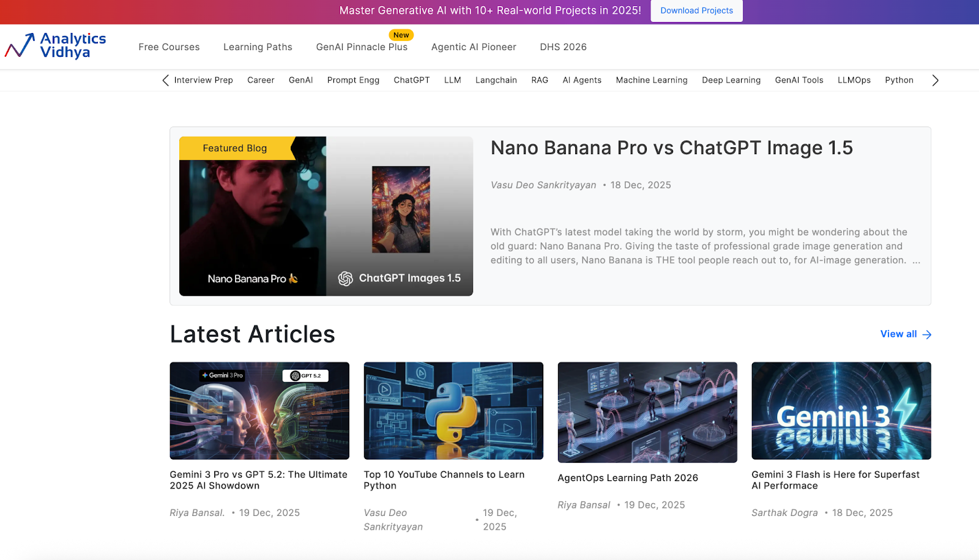
Task: Read AgentOps Learning Path 2026 article
Action: click(x=627, y=478)
